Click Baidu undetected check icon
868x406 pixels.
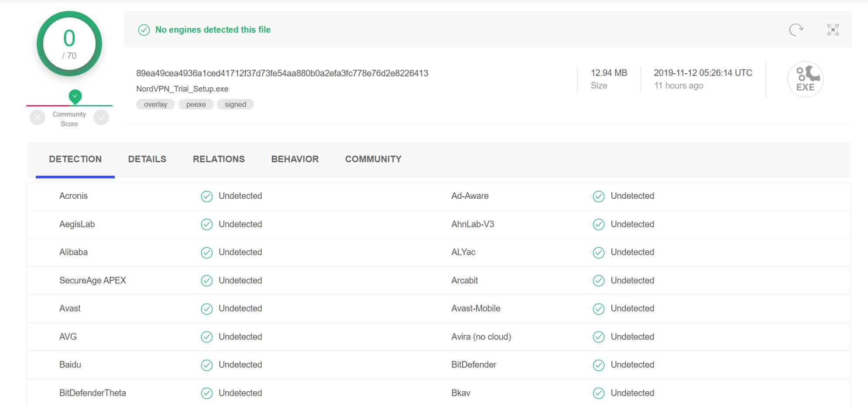click(206, 365)
